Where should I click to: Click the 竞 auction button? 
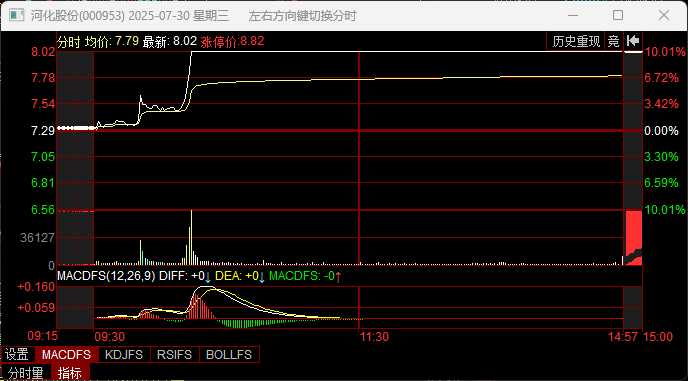pyautogui.click(x=614, y=42)
